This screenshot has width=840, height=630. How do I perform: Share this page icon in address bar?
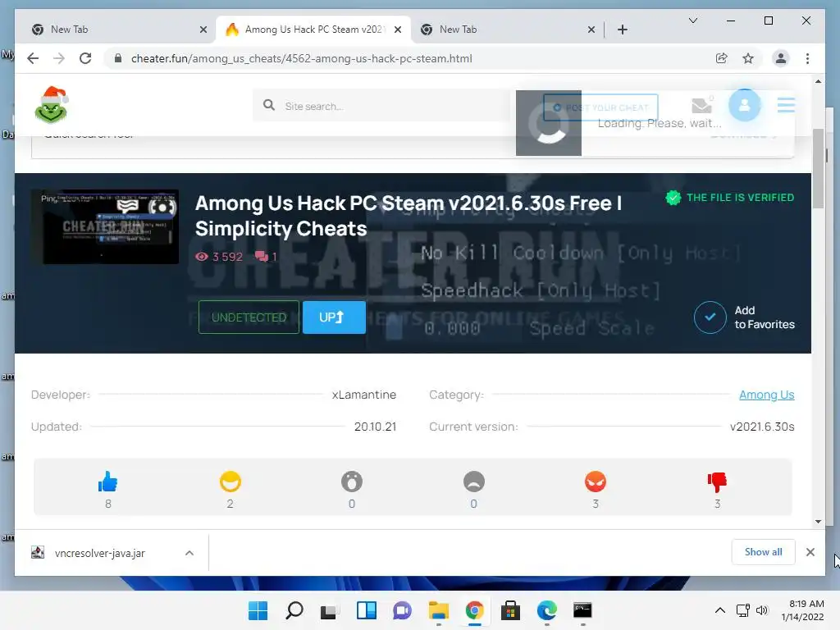tap(722, 58)
